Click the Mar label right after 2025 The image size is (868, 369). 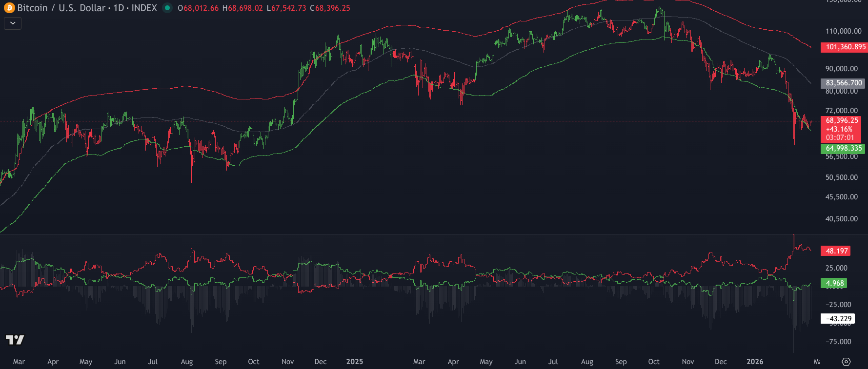[x=419, y=362]
